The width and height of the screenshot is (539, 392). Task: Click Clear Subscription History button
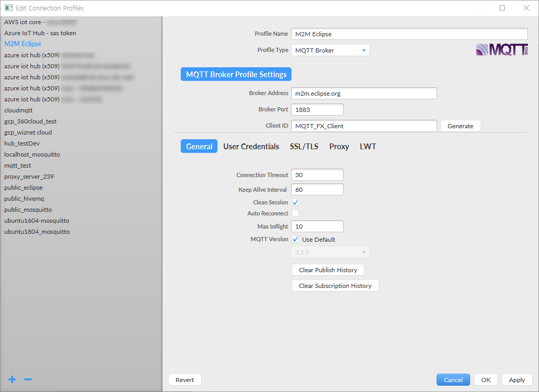click(335, 286)
